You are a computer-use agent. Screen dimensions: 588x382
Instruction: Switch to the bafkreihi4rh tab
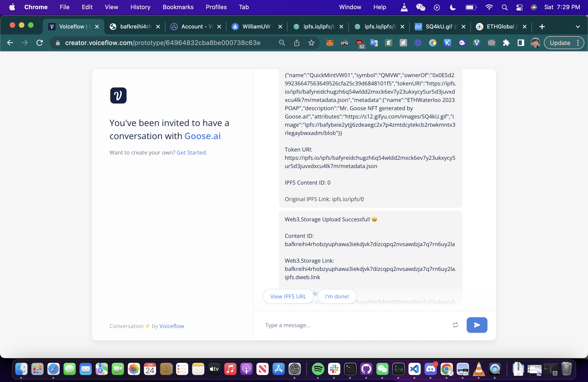tap(134, 27)
